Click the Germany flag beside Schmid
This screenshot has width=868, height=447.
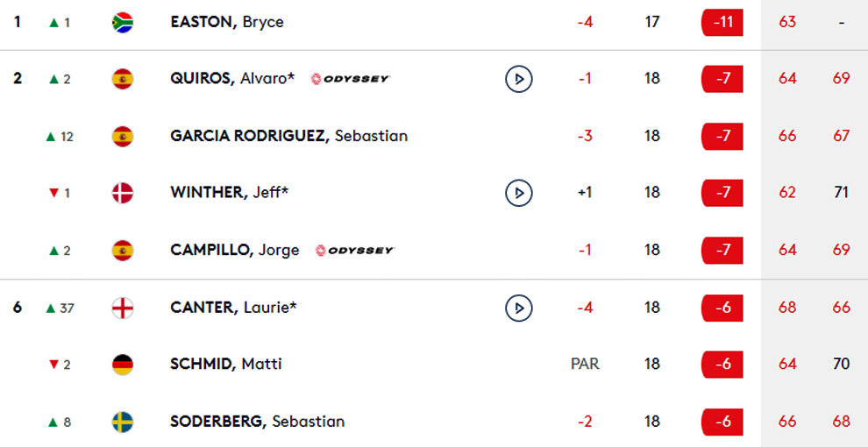[123, 365]
